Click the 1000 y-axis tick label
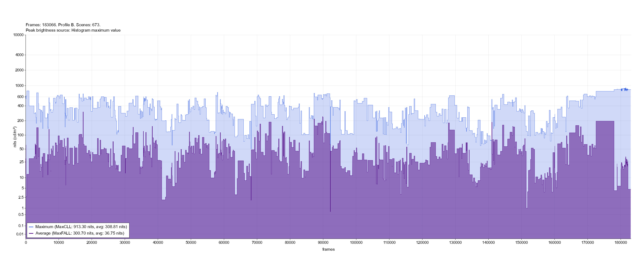The height and width of the screenshot is (258, 644). (x=20, y=86)
